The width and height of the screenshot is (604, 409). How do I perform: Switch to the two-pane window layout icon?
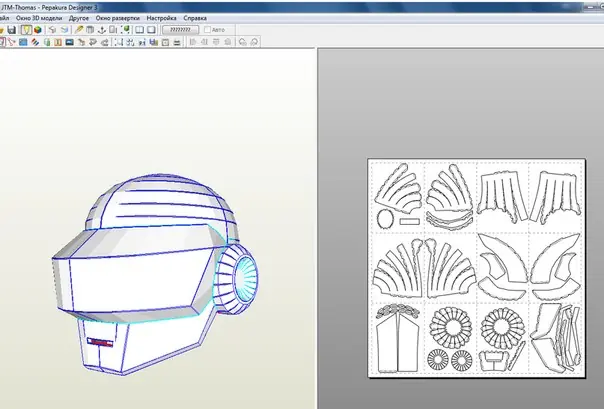point(139,30)
